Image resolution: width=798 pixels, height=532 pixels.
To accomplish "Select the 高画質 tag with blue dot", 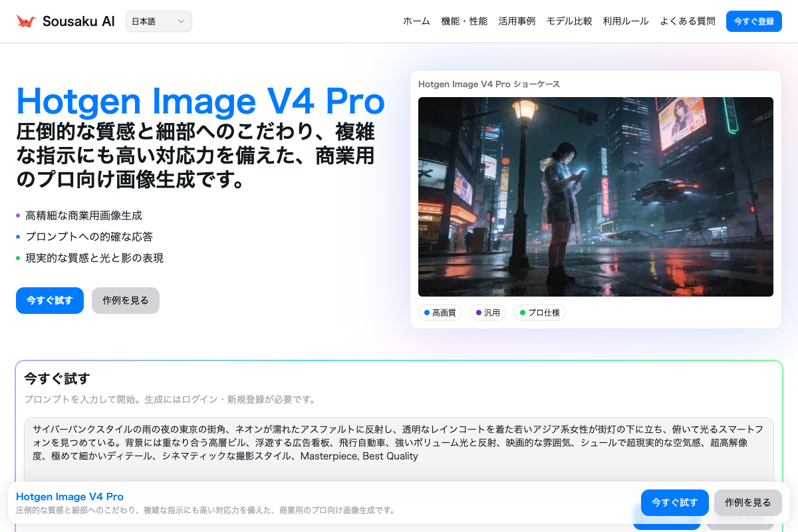I will tap(440, 313).
